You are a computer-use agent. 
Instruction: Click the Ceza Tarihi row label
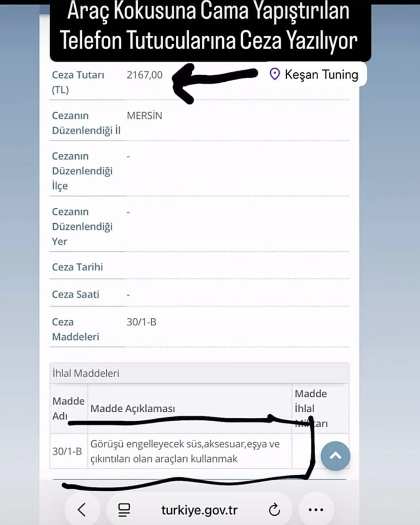pos(77,267)
